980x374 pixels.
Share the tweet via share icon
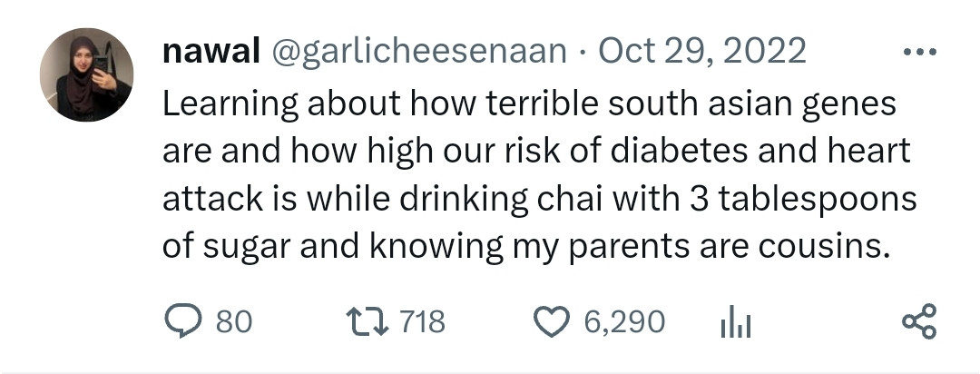click(x=918, y=321)
